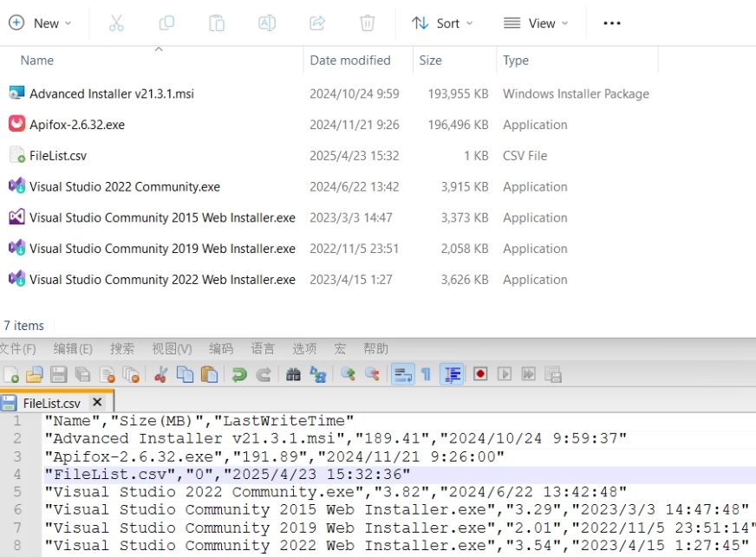This screenshot has width=756, height=557.
Task: Click the Copy icon in Notepad++ toolbar
Action: click(185, 374)
